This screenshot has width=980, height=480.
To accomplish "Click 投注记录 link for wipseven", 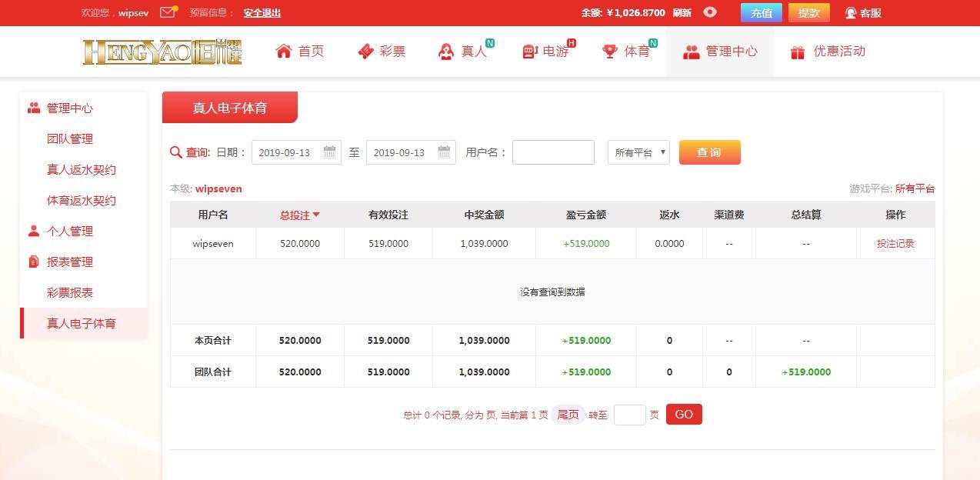I will [895, 244].
